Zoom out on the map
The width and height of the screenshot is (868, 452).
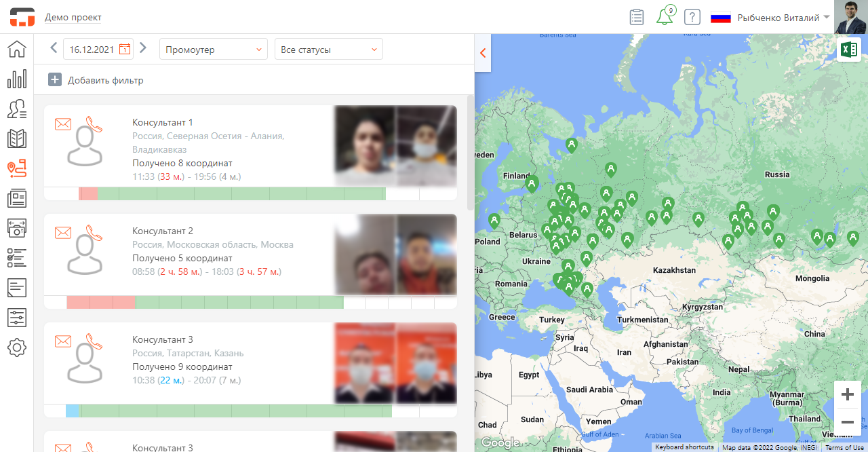(847, 421)
